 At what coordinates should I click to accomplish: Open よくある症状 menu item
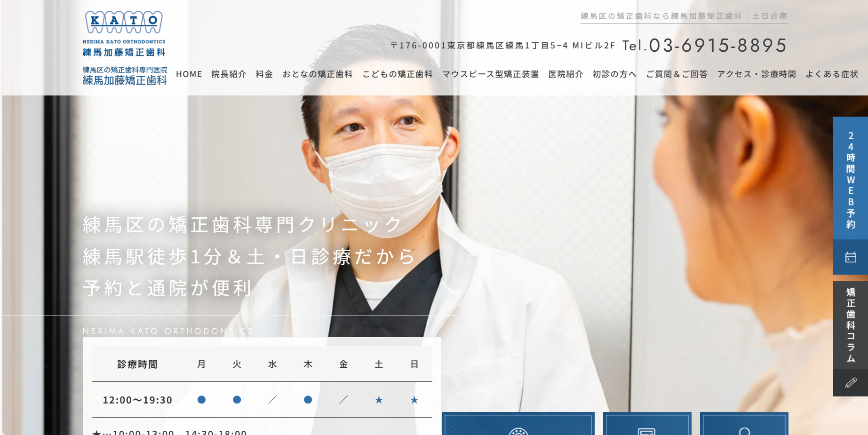pyautogui.click(x=832, y=74)
